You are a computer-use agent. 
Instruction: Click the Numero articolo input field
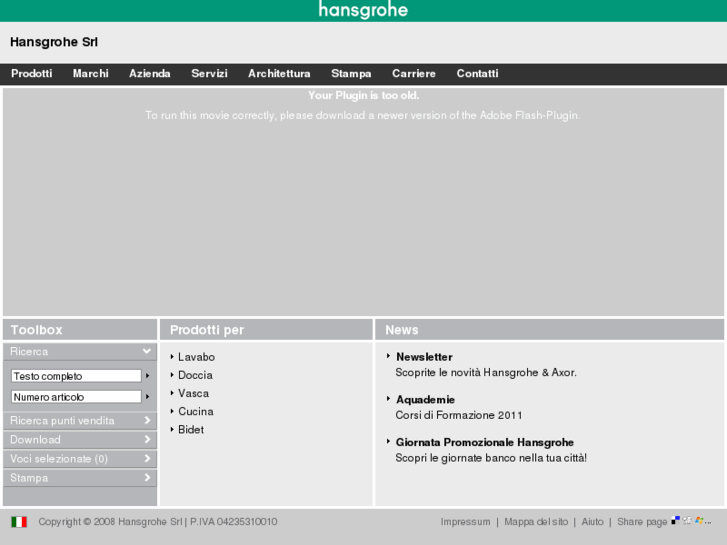[x=76, y=397]
